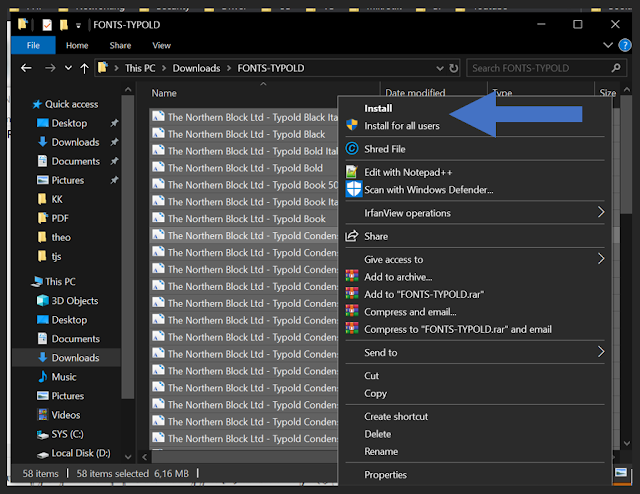
Task: Click the Forward navigation arrow
Action: point(50,68)
